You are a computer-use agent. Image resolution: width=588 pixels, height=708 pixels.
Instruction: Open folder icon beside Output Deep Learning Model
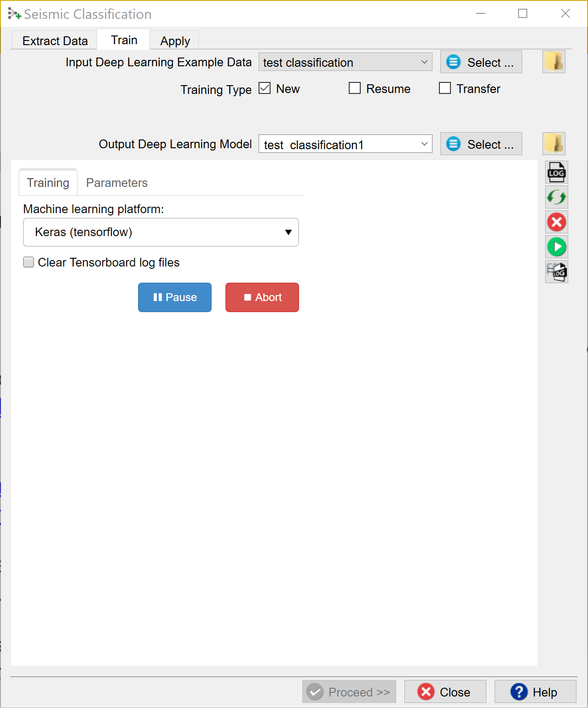coord(553,144)
